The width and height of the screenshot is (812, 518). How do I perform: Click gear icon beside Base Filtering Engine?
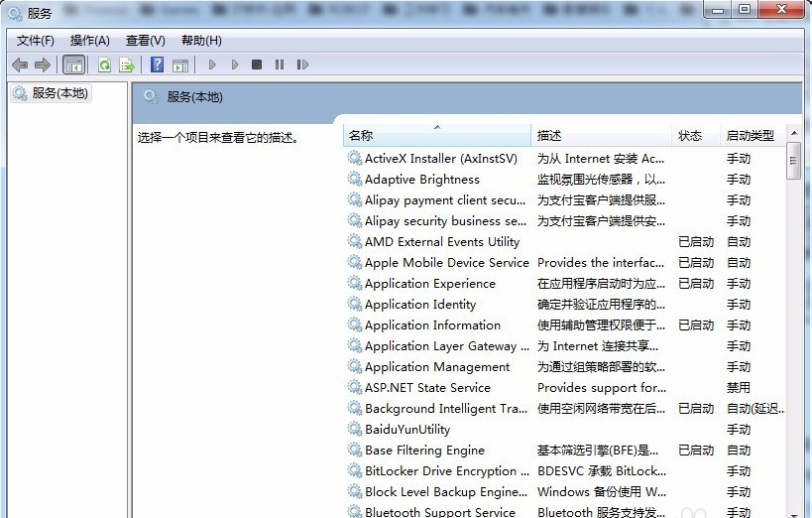tap(355, 451)
